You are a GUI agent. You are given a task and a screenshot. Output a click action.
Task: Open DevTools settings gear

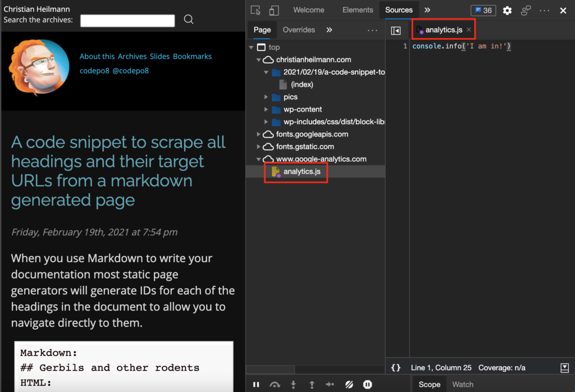[507, 11]
